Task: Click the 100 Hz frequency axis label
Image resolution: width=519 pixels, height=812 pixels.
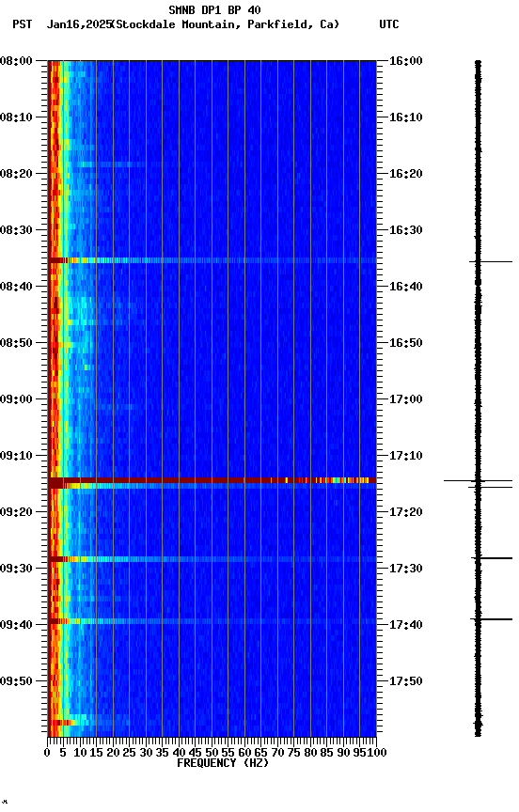Action: [377, 753]
